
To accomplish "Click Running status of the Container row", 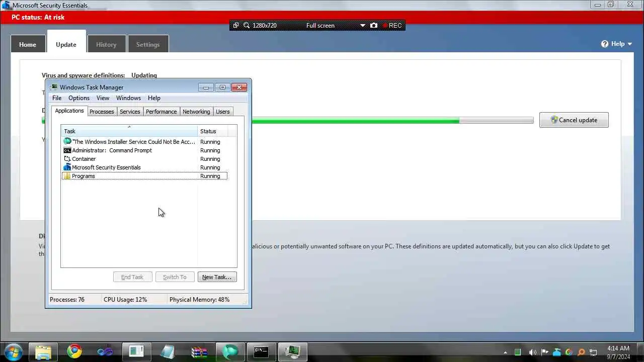I will 210,159.
